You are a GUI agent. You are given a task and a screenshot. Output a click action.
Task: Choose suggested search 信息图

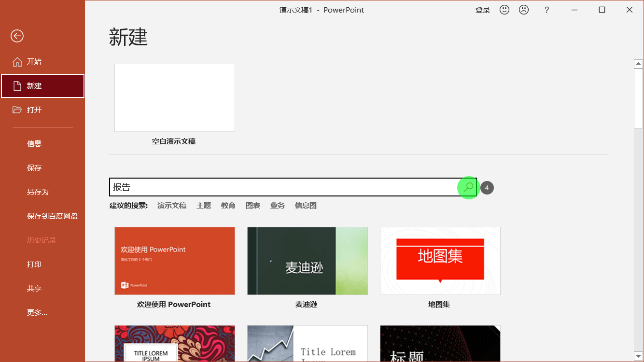coord(306,206)
